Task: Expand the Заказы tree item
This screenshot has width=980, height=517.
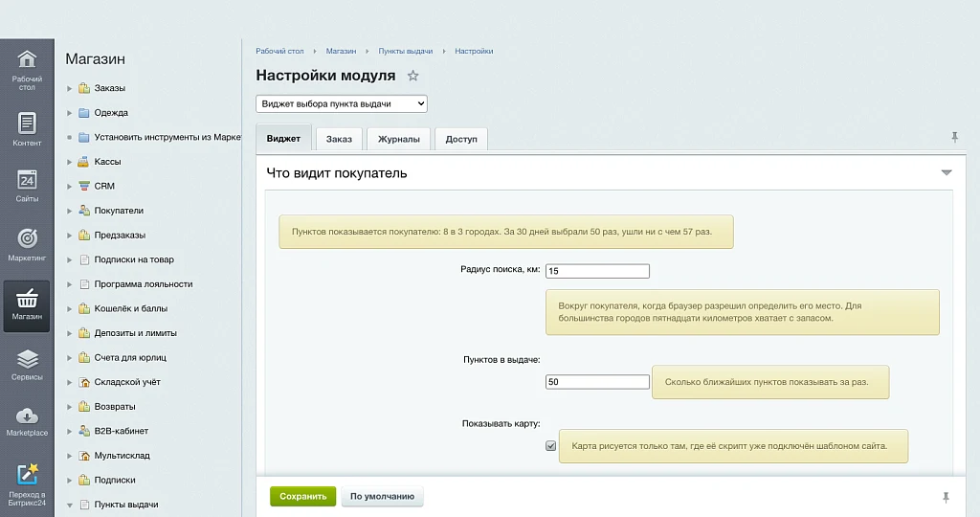Action: [69, 88]
